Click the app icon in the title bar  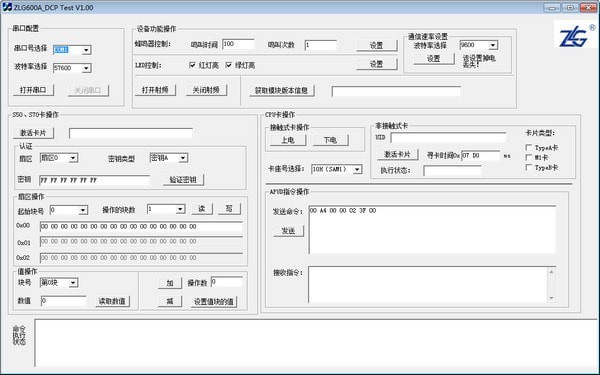point(7,7)
